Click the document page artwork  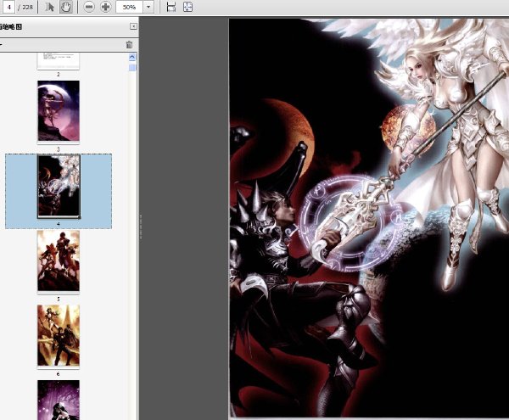point(369,217)
